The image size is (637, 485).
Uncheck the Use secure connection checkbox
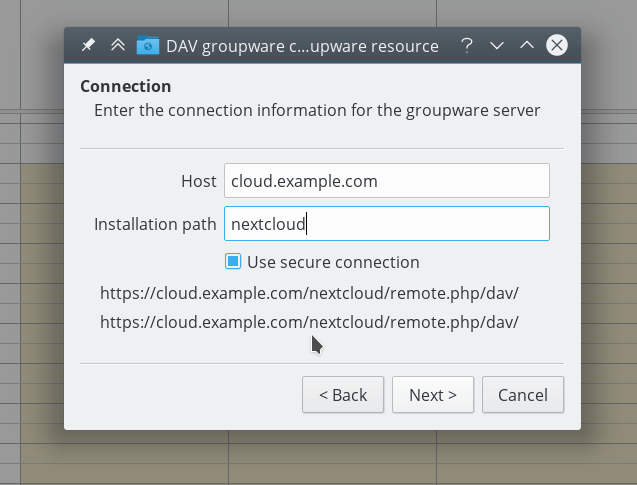pos(233,262)
